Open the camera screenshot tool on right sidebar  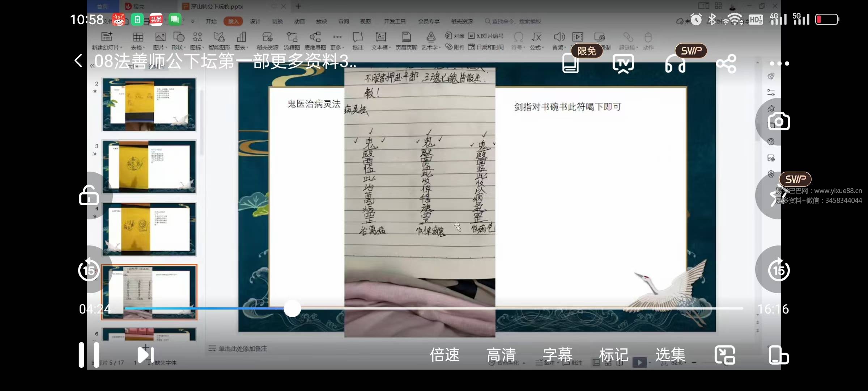(779, 121)
